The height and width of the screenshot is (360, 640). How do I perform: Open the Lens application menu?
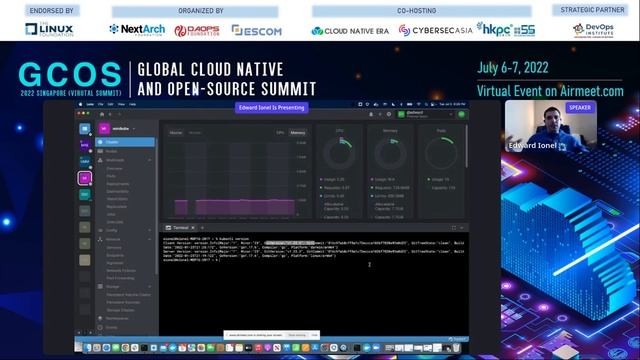[x=90, y=104]
